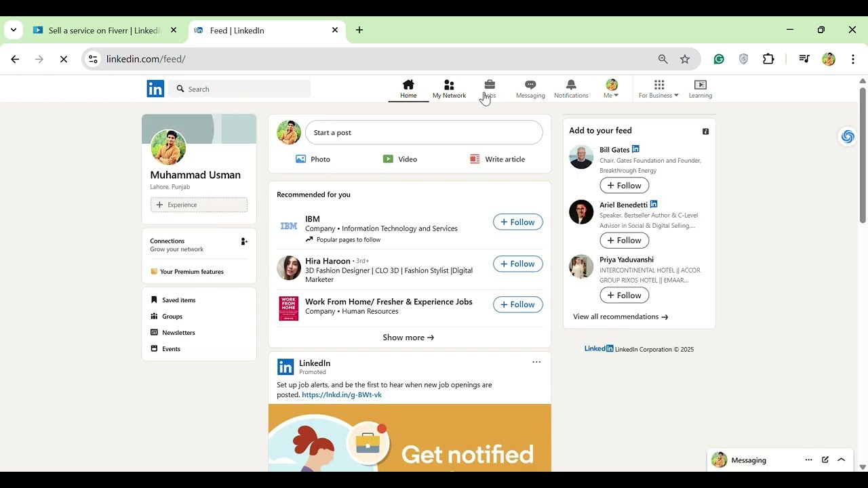The width and height of the screenshot is (868, 488).
Task: Click the address bar URL
Action: (x=146, y=60)
